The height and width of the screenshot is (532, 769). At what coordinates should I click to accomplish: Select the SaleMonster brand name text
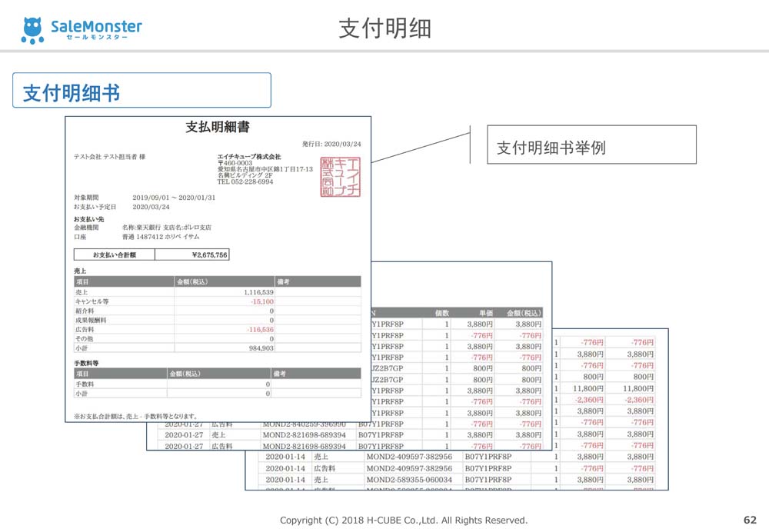[x=97, y=25]
